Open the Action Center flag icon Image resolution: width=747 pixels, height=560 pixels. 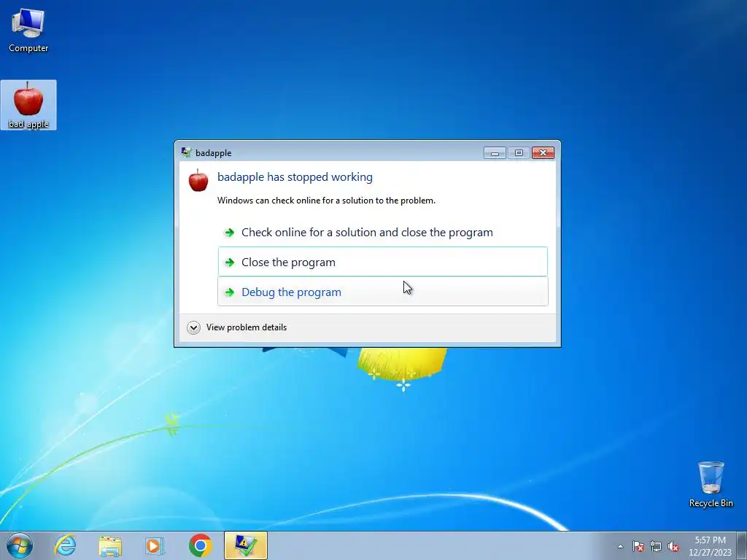point(638,546)
